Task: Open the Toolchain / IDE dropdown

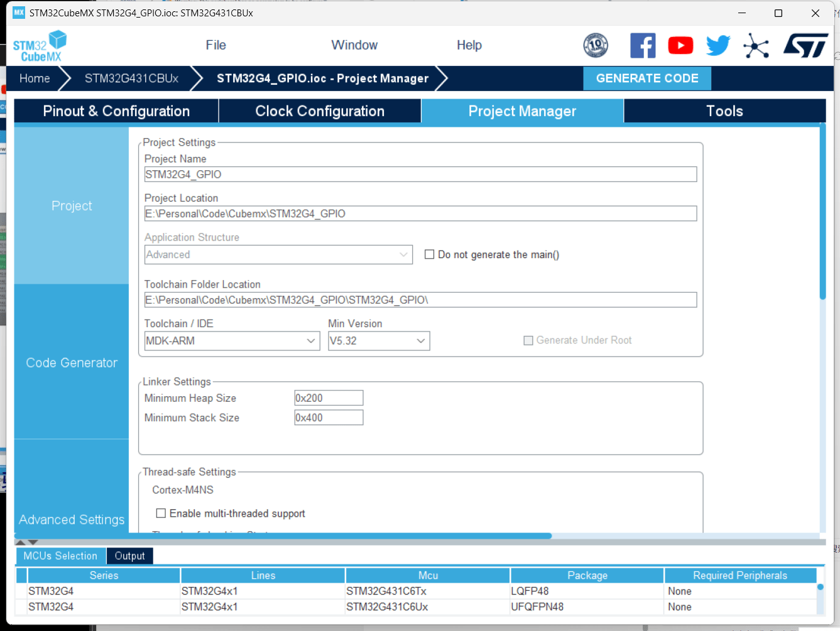Action: (x=232, y=341)
